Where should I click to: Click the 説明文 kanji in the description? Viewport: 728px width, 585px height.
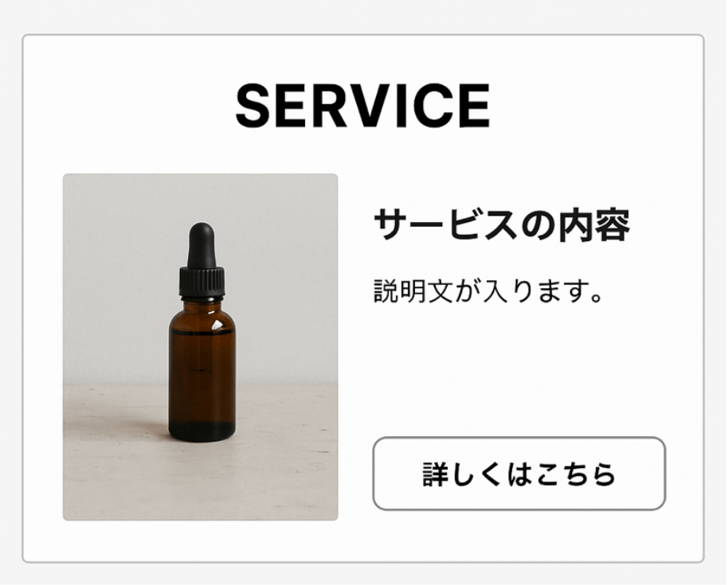coord(413,291)
